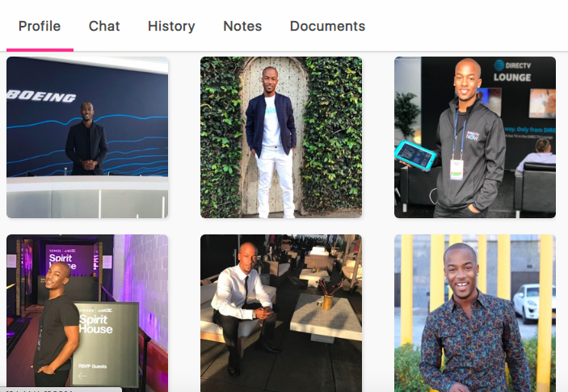568x392 pixels.
Task: Choose thumbnail with purple-lit Sonos sign
Action: 87,313
